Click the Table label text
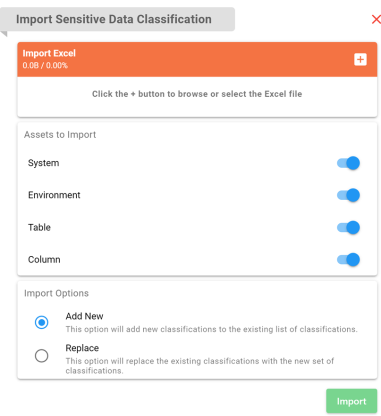Image resolution: width=381 pixels, height=416 pixels. (x=39, y=227)
